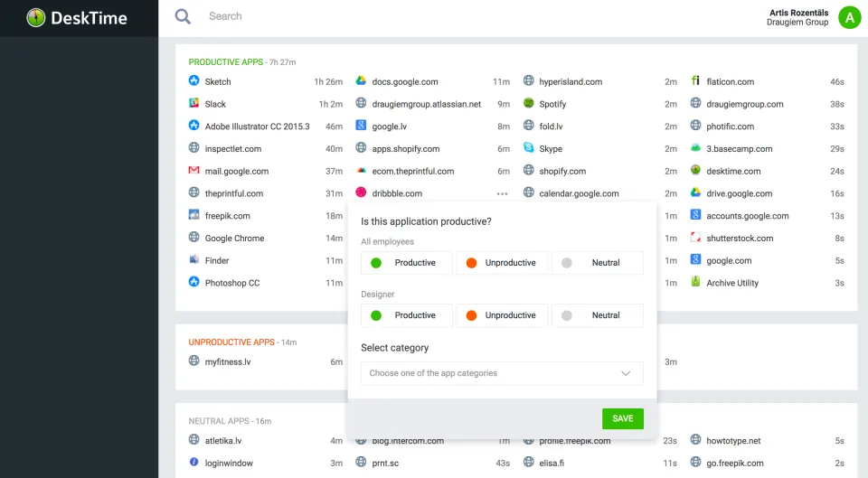Select the photific.com row

[768, 127]
